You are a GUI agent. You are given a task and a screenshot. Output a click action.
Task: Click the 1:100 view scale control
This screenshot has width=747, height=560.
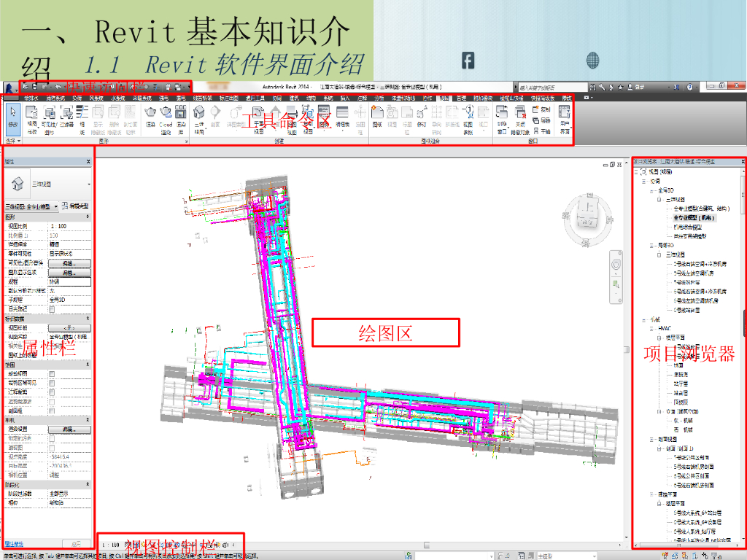point(111,545)
